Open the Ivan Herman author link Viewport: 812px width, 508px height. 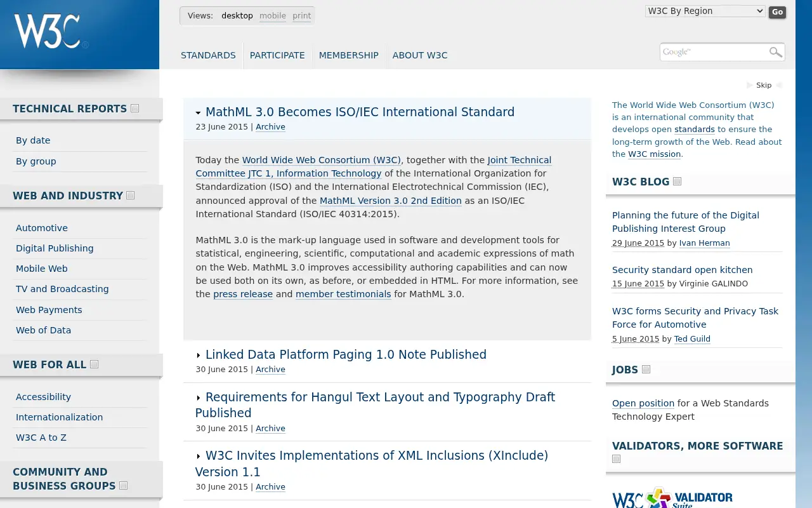(x=705, y=243)
